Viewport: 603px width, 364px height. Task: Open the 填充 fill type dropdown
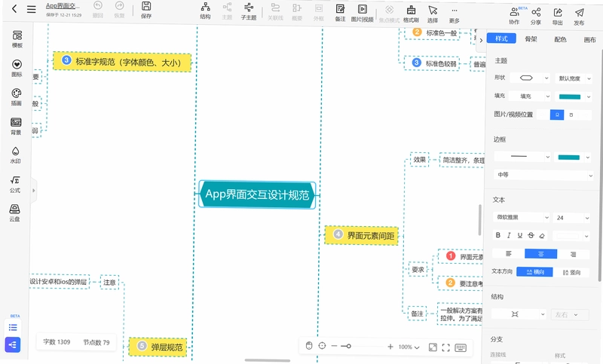(530, 96)
